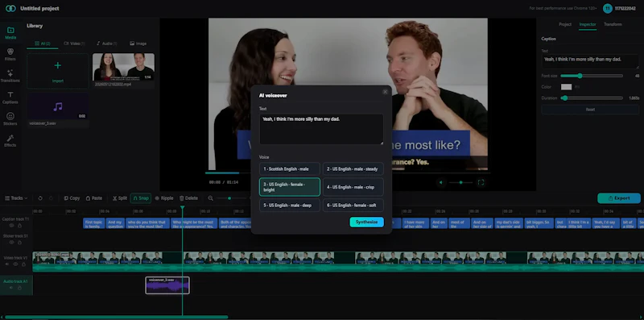Click the caption Color swatch
Viewport: 644px width, 320px height.
pyautogui.click(x=567, y=87)
